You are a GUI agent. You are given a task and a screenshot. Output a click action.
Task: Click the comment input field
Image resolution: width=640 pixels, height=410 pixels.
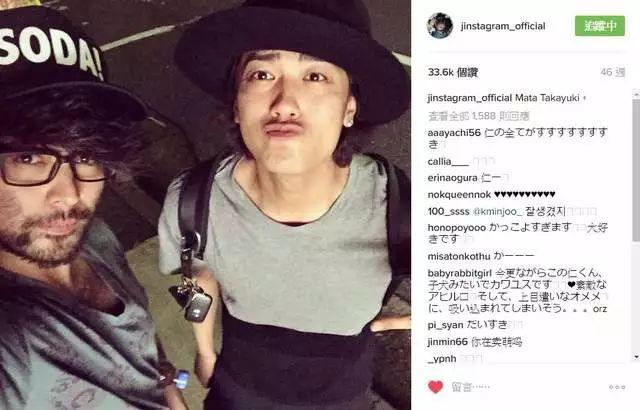point(527,387)
